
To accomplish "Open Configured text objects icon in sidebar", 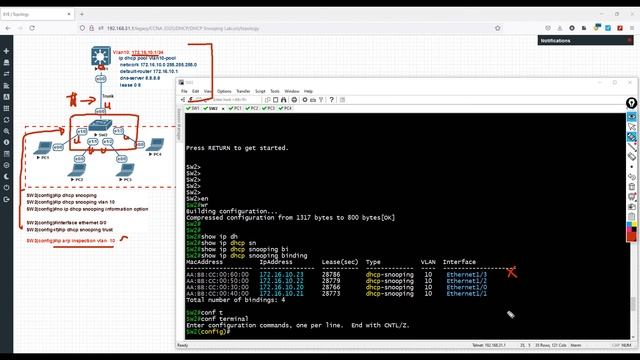I will tap(6, 97).
